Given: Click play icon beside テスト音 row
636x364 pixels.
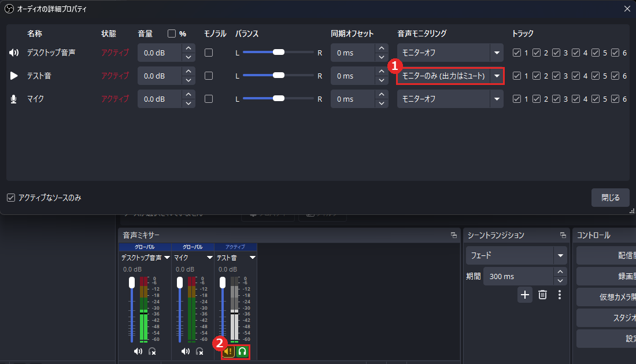Looking at the screenshot, I should pyautogui.click(x=14, y=76).
